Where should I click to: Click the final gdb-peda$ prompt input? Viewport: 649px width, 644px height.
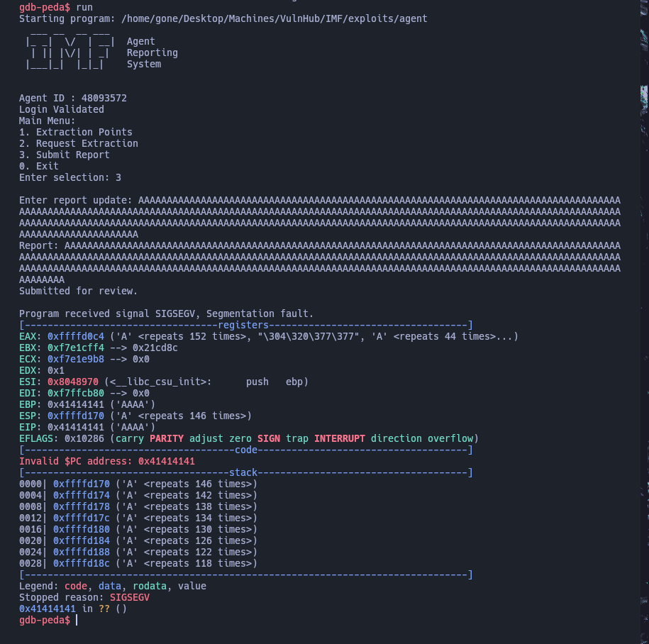pos(77,620)
